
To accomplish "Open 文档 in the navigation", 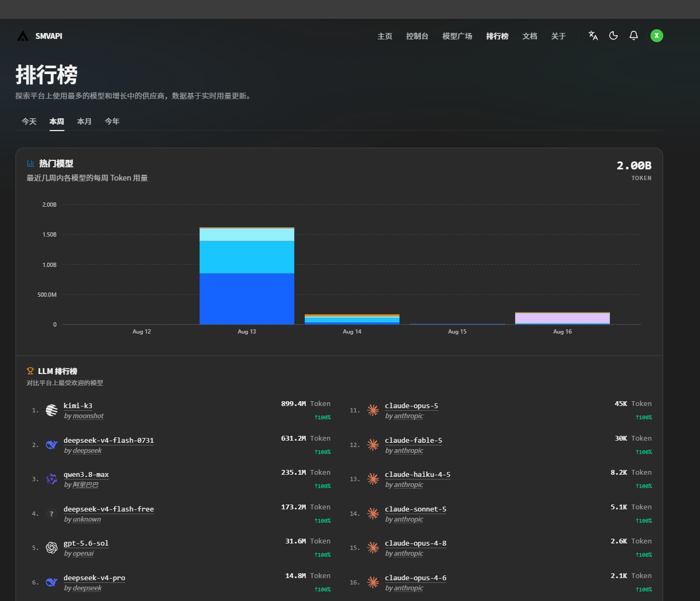I will tap(530, 36).
